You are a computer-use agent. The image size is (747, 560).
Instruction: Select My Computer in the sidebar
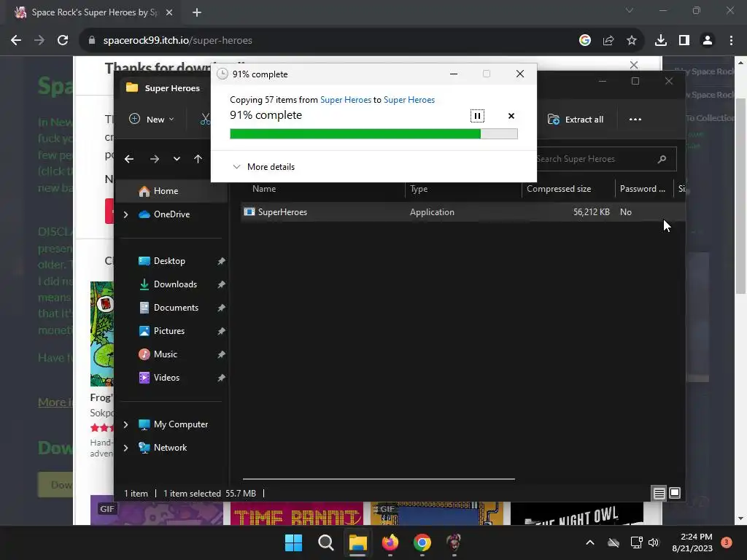[x=181, y=424]
